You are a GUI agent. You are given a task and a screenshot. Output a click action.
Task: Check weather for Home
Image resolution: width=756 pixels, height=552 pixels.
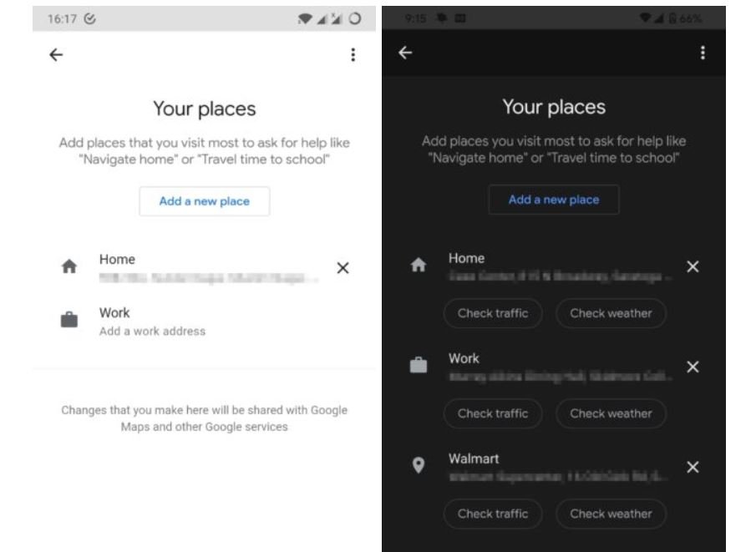pyautogui.click(x=611, y=313)
